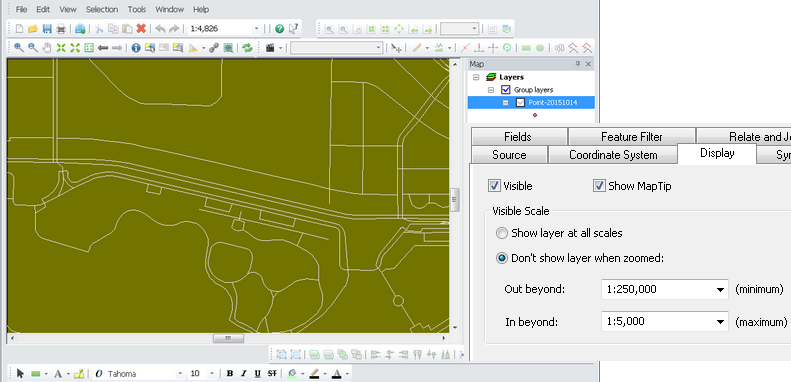Click the red point symbol under Point-20151014

click(535, 115)
